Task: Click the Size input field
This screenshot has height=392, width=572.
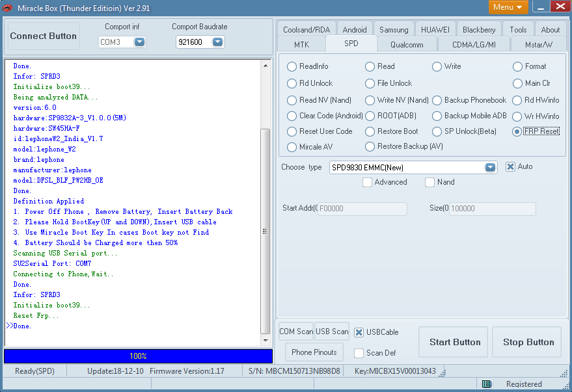Action: click(x=492, y=209)
